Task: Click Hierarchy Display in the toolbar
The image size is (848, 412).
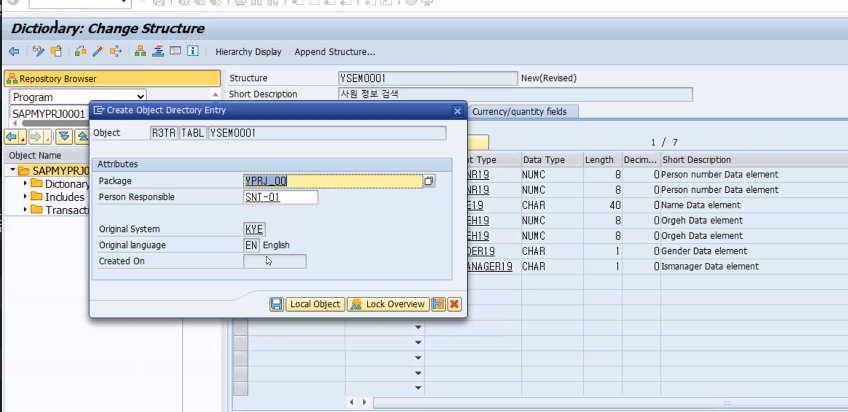Action: click(x=248, y=52)
